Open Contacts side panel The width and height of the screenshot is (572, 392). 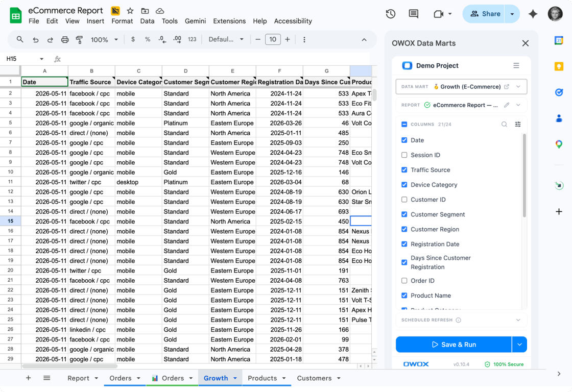click(x=559, y=118)
